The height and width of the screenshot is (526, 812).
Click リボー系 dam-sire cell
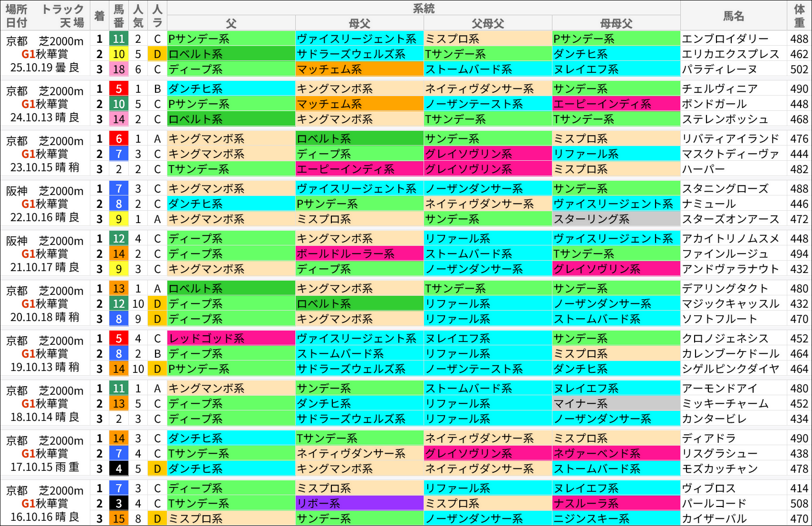click(359, 504)
